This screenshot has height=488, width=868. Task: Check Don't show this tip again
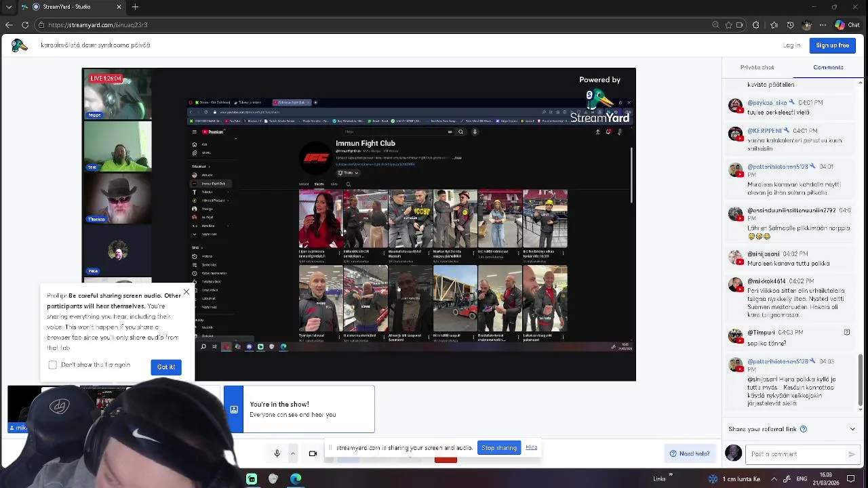click(x=53, y=365)
